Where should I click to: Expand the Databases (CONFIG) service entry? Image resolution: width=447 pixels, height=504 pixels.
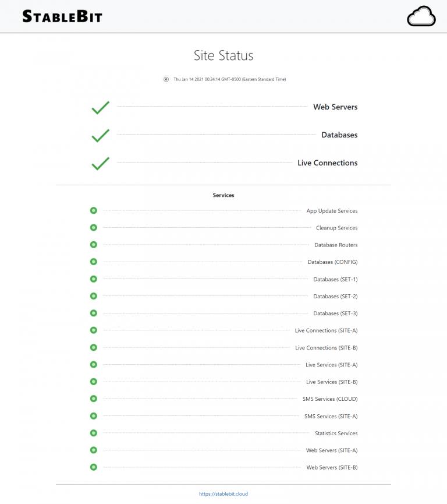click(332, 262)
